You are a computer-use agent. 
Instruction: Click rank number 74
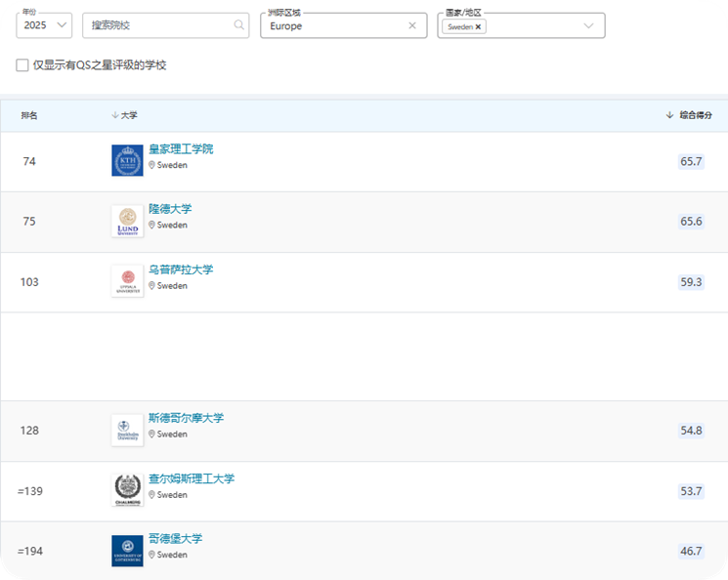point(29,161)
